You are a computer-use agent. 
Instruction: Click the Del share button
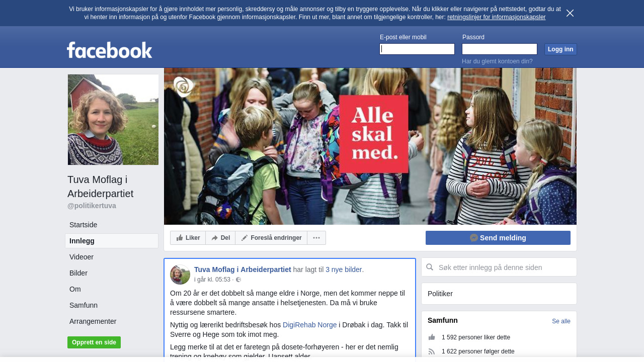pos(220,238)
